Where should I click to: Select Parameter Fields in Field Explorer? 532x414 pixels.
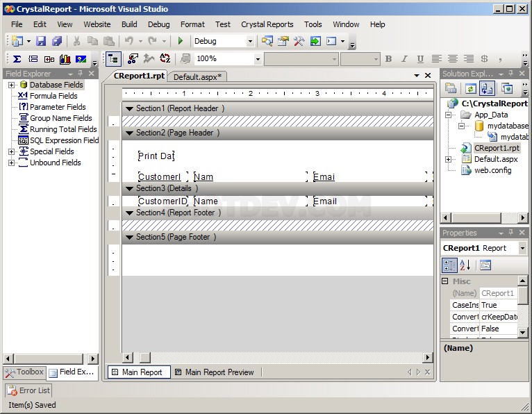tap(58, 107)
